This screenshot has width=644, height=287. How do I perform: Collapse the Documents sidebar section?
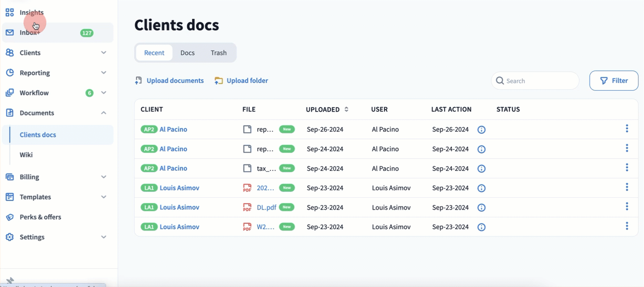[104, 113]
